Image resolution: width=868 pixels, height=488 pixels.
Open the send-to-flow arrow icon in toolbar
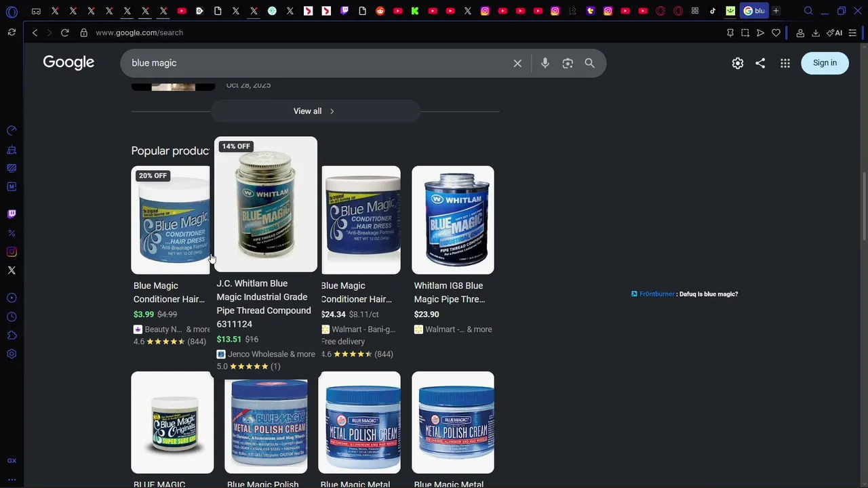coord(760,33)
